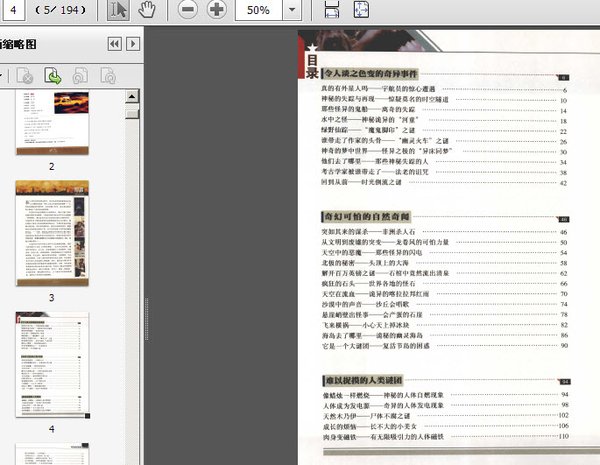Screen dimensions: 600x465
Task: Open page thumbnail labeled 3
Action: (x=52, y=233)
